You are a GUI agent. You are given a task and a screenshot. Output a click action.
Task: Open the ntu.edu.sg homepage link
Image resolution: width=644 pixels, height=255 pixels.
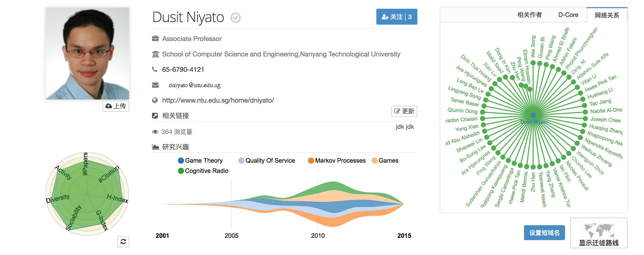point(218,100)
